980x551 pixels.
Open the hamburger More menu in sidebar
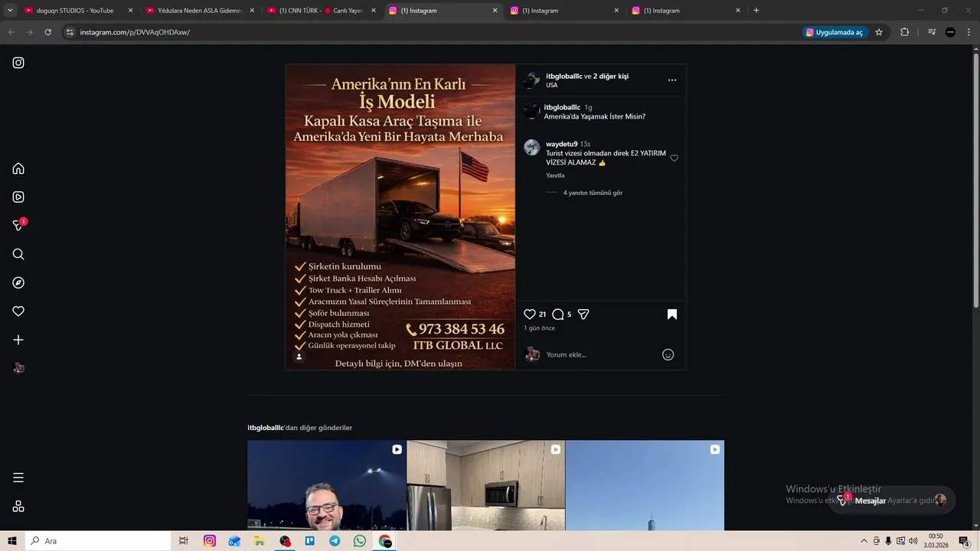click(x=18, y=478)
